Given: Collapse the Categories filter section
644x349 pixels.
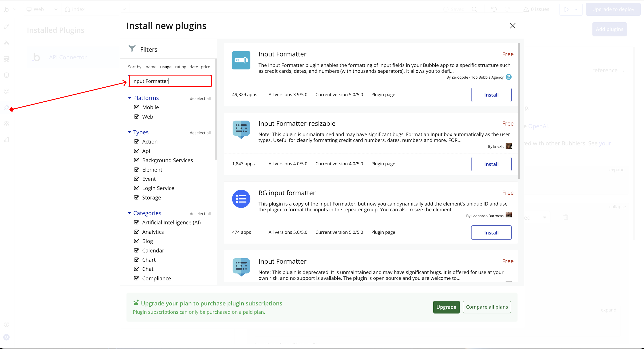Looking at the screenshot, I should (129, 213).
